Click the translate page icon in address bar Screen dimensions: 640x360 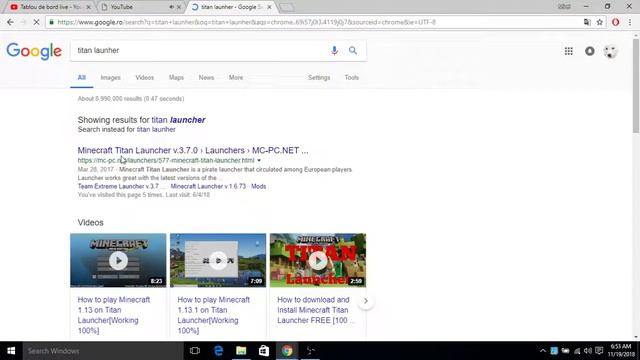(587, 22)
